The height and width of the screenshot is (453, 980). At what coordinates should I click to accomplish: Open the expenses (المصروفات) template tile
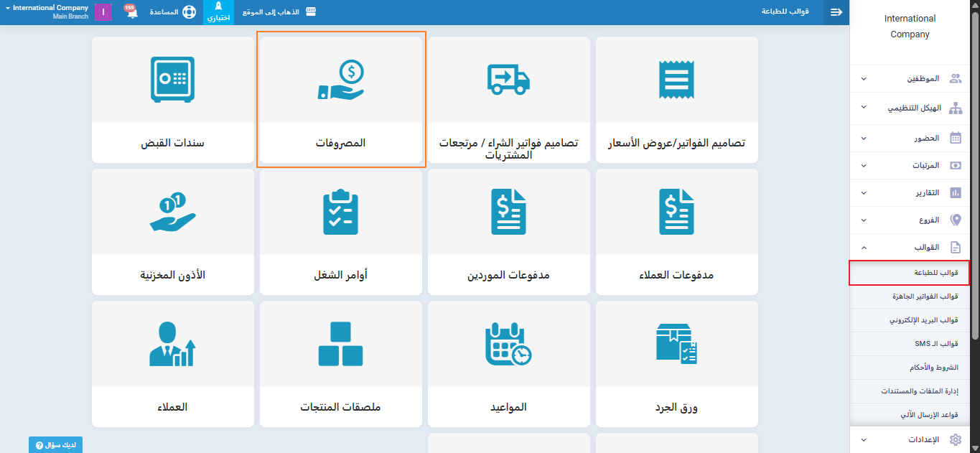pyautogui.click(x=341, y=101)
